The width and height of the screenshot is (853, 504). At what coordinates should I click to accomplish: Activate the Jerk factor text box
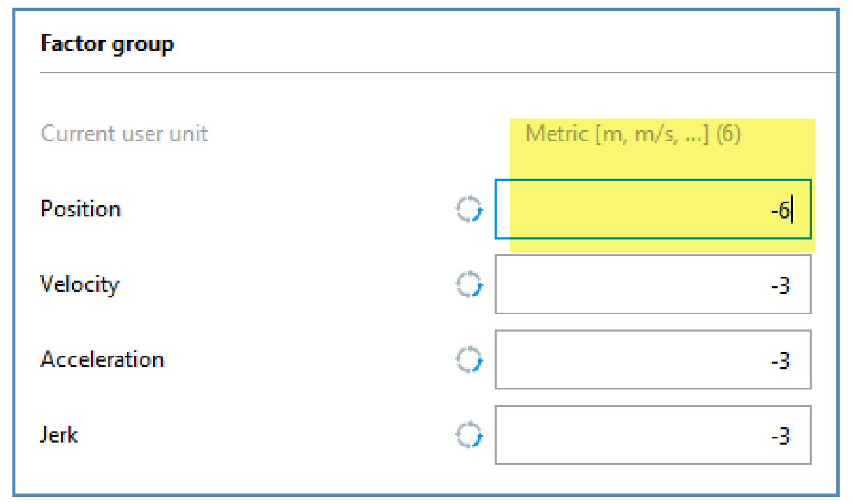[653, 435]
